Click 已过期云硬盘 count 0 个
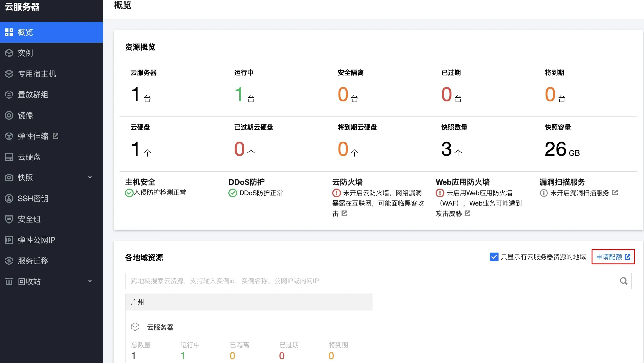This screenshot has height=363, width=644. (245, 149)
